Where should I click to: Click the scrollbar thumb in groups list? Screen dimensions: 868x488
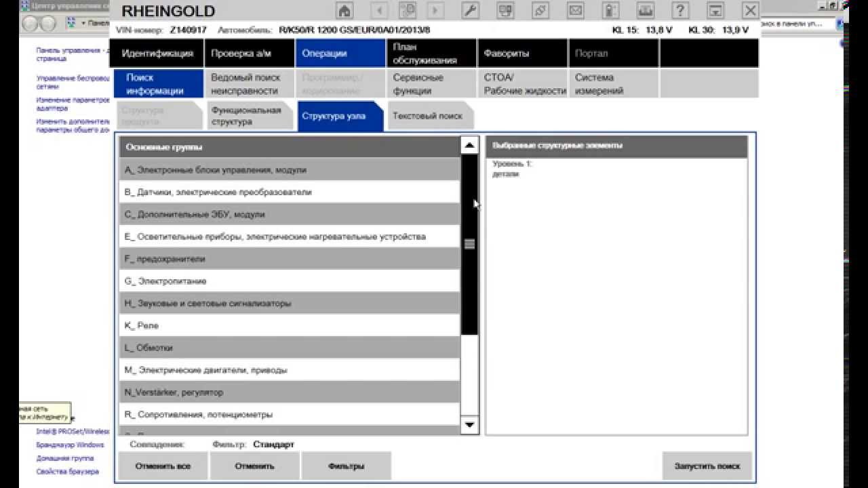click(469, 245)
